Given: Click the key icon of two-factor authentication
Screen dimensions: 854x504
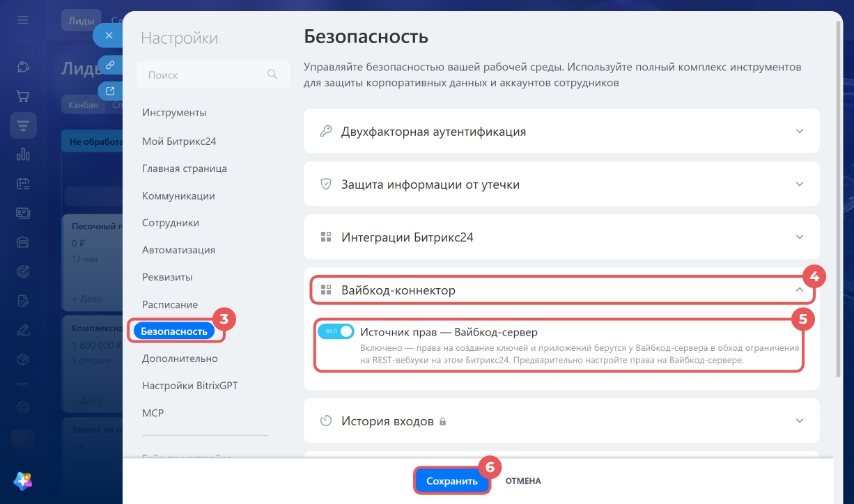Looking at the screenshot, I should click(325, 131).
